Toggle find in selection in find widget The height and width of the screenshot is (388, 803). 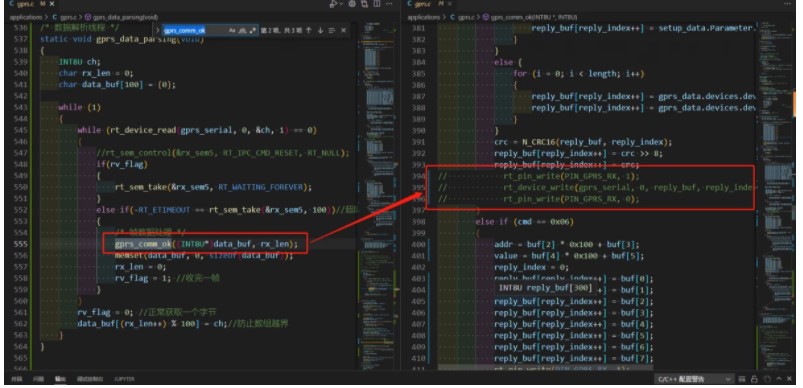(331, 30)
